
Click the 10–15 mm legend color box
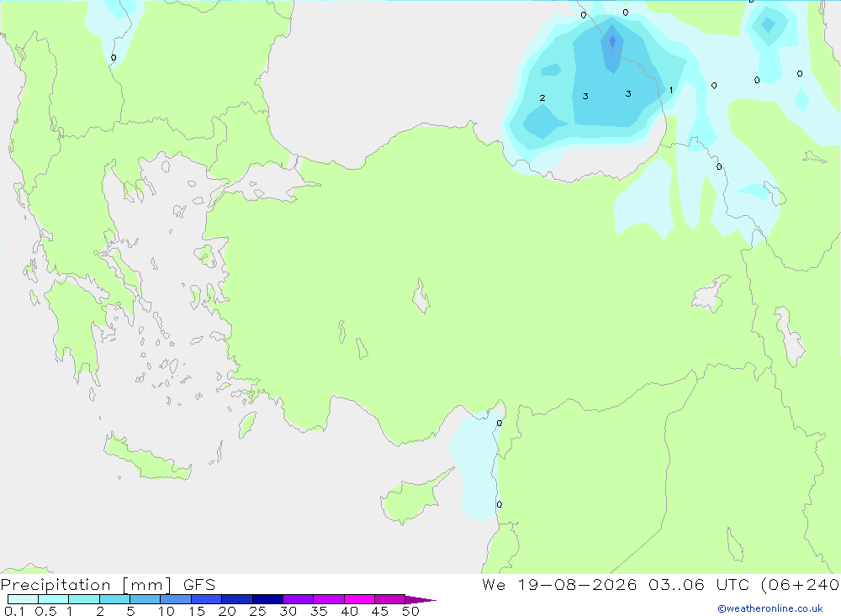tap(176, 599)
